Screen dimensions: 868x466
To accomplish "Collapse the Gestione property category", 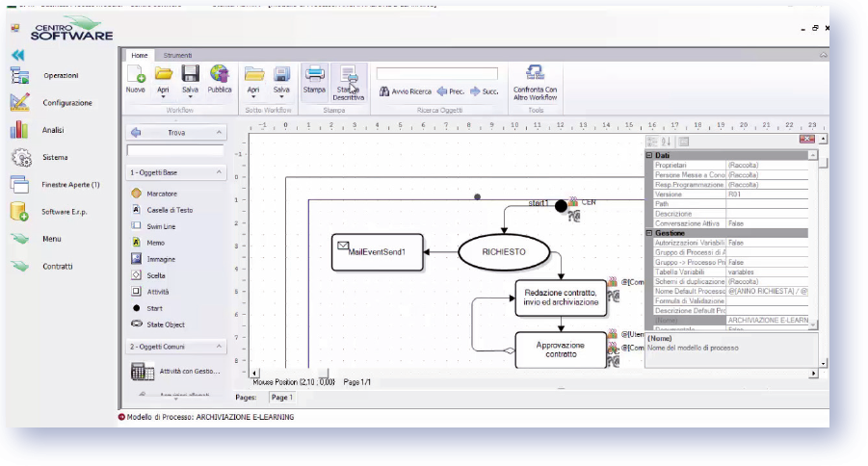I will (649, 233).
